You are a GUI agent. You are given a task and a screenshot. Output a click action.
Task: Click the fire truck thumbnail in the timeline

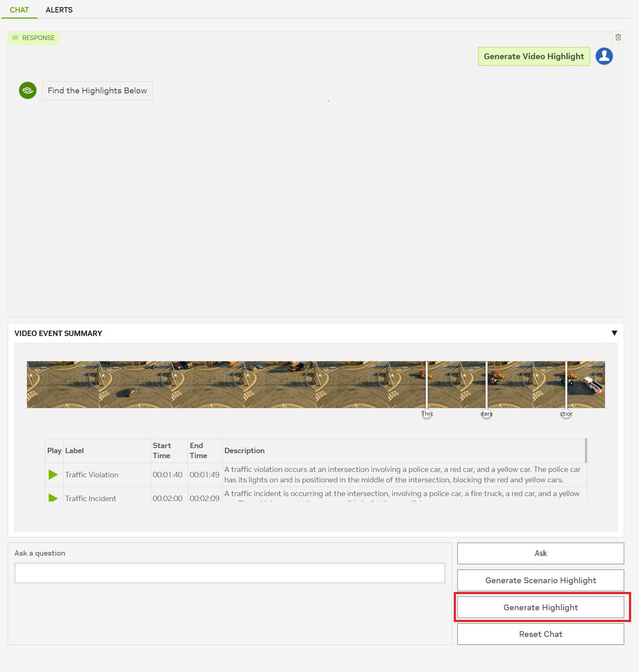point(592,385)
